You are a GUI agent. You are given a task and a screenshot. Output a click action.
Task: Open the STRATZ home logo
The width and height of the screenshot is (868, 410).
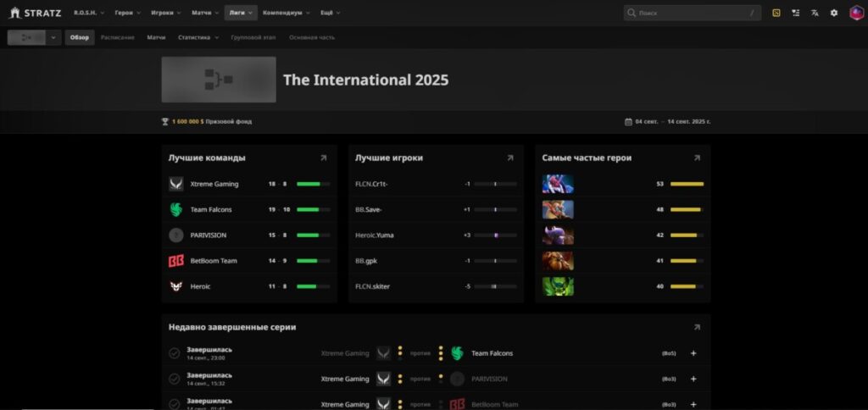point(35,13)
